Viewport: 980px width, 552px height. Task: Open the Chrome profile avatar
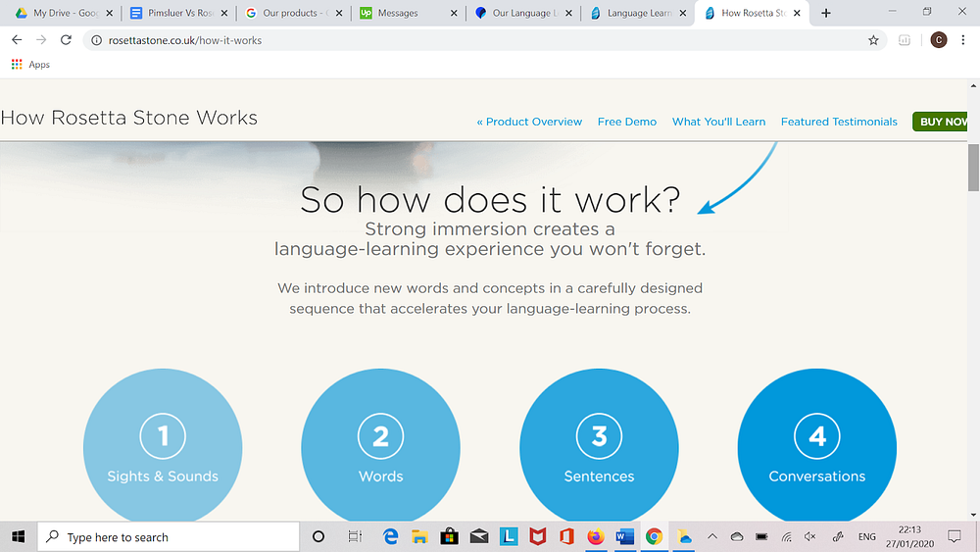pyautogui.click(x=938, y=40)
